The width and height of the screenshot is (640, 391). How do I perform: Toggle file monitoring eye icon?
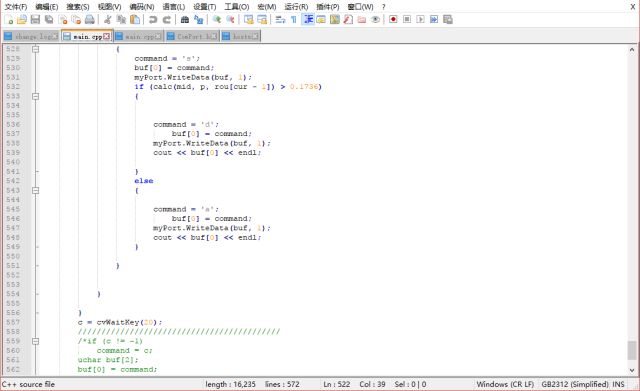click(376, 20)
